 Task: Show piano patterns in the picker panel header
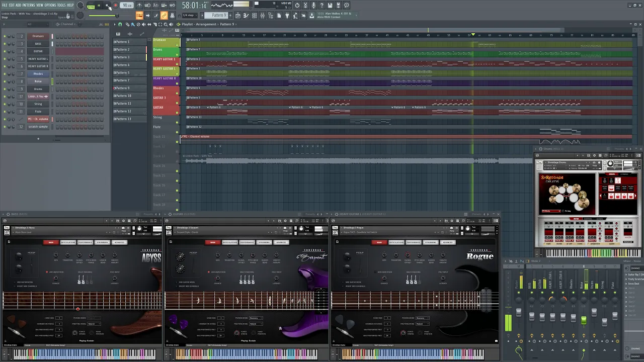coord(118,34)
